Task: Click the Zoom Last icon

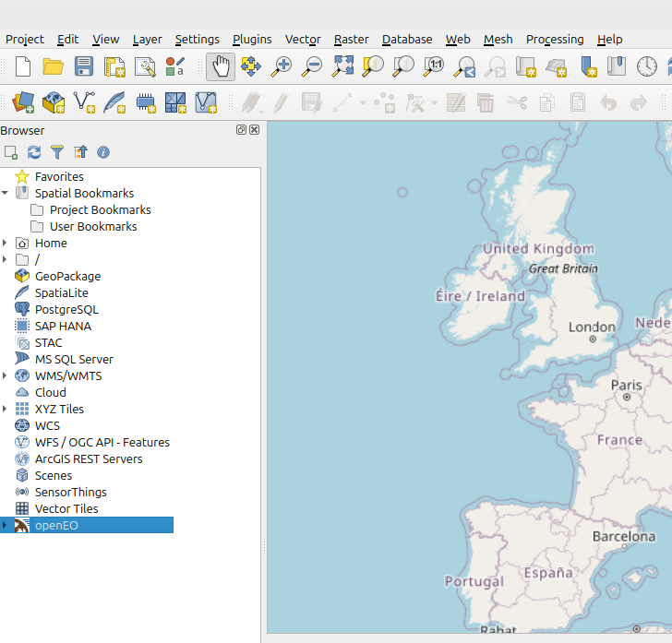Action: coord(465,66)
